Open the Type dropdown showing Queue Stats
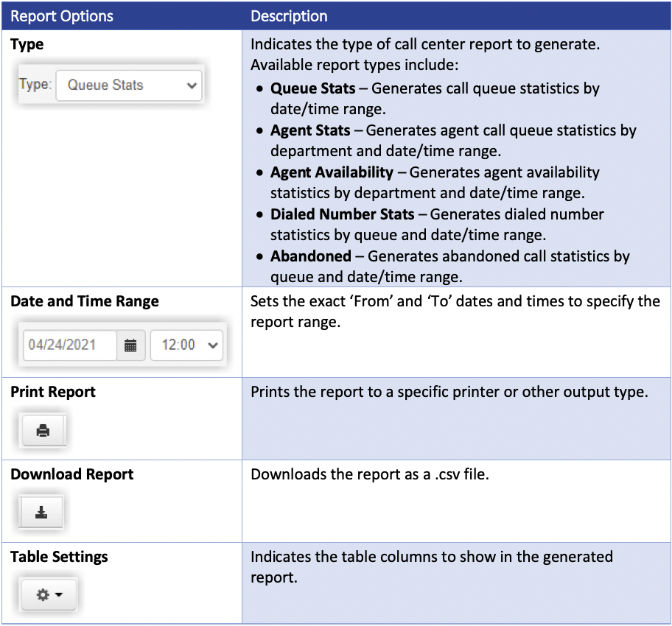This screenshot has height=626, width=672. 129,85
